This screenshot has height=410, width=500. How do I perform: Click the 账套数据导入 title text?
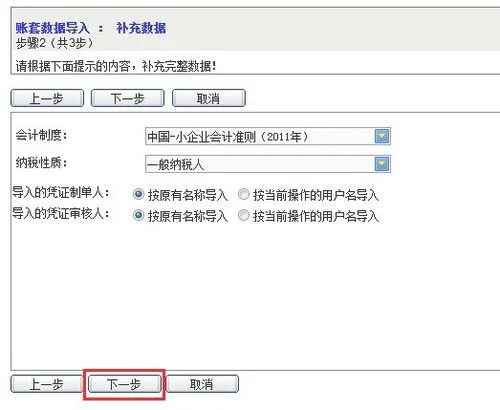coord(53,28)
